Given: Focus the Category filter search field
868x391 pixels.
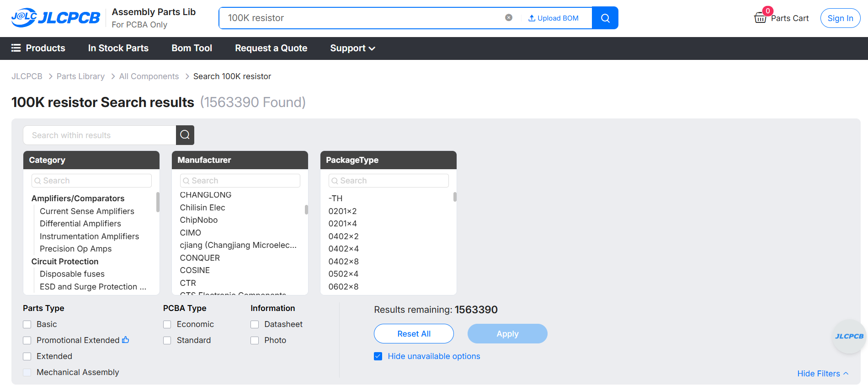Looking at the screenshot, I should (91, 181).
